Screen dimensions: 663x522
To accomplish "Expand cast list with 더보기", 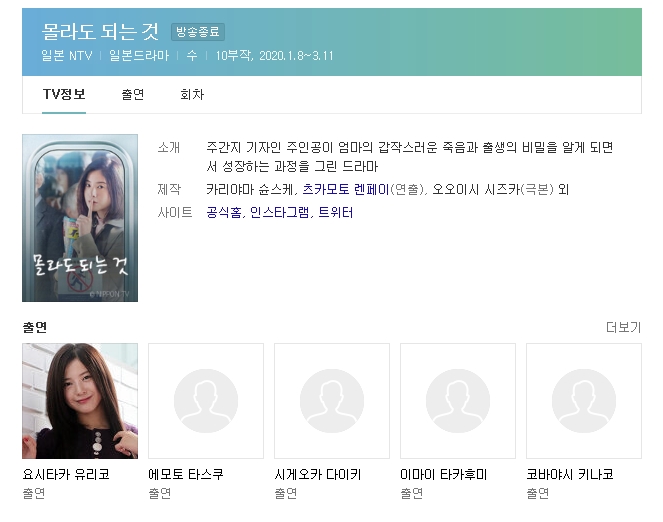I will tap(624, 327).
